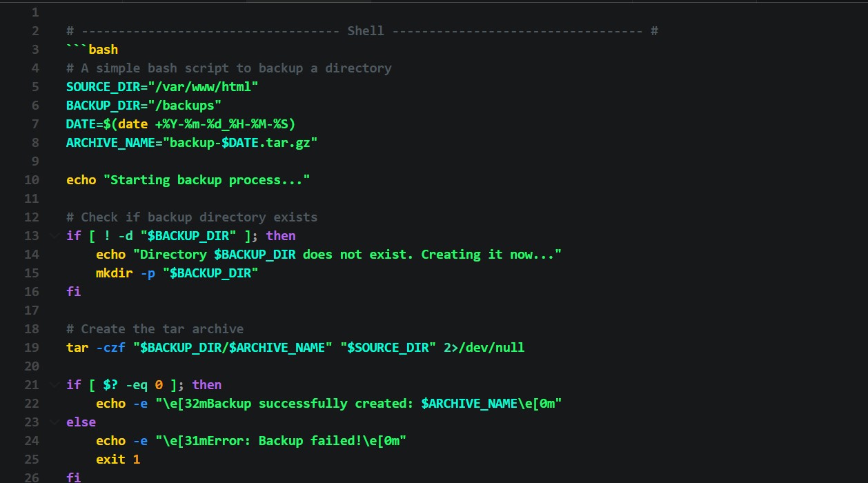Click line number 19 in the gutter
This screenshot has height=483, width=868.
32,348
